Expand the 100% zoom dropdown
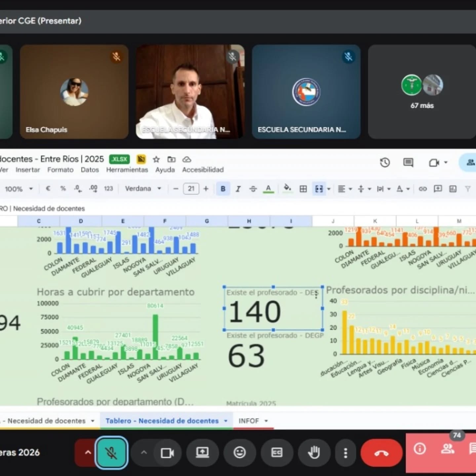Screen dimensions: 476x476 [19, 189]
